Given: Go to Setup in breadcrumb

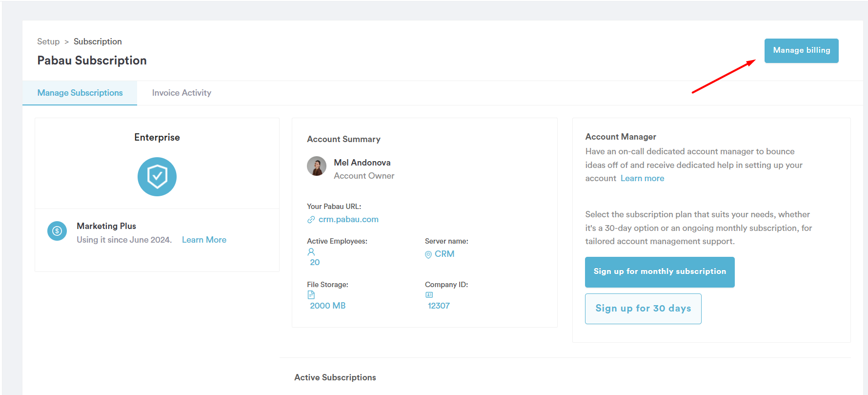Looking at the screenshot, I should pos(48,42).
